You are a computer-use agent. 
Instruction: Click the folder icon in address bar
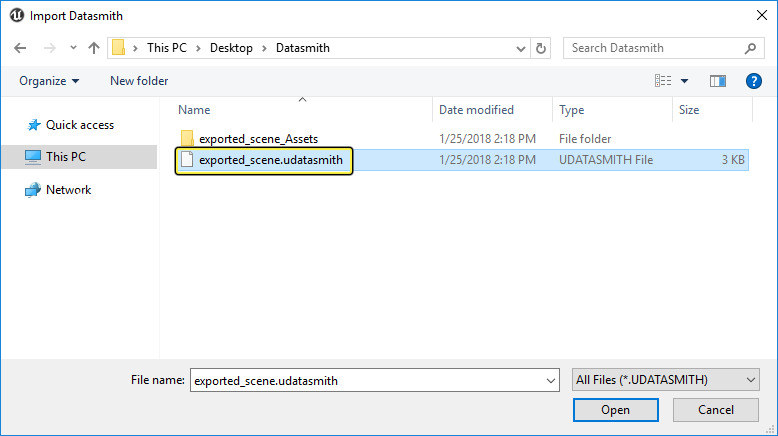pyautogui.click(x=118, y=48)
